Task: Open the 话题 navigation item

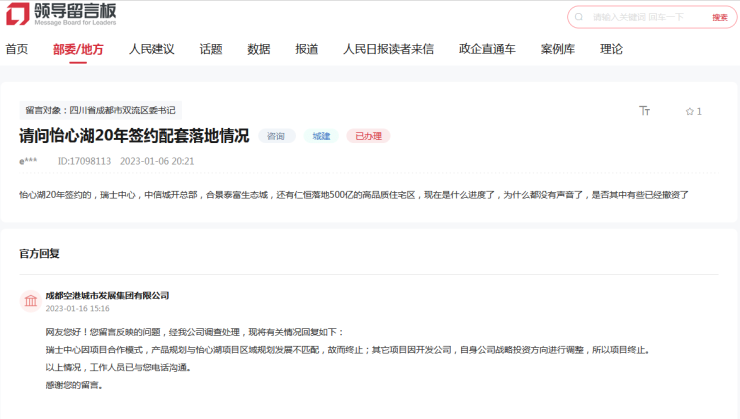Action: (x=211, y=49)
